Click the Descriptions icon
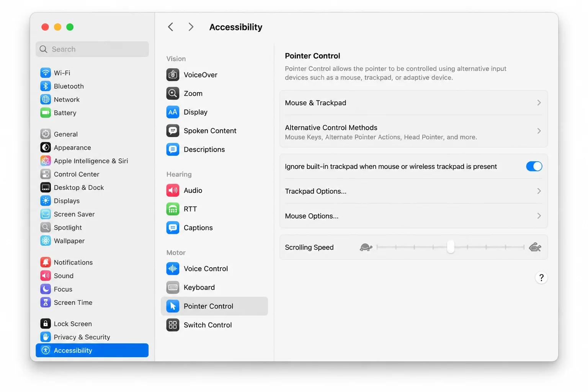The height and width of the screenshot is (392, 588). (173, 149)
